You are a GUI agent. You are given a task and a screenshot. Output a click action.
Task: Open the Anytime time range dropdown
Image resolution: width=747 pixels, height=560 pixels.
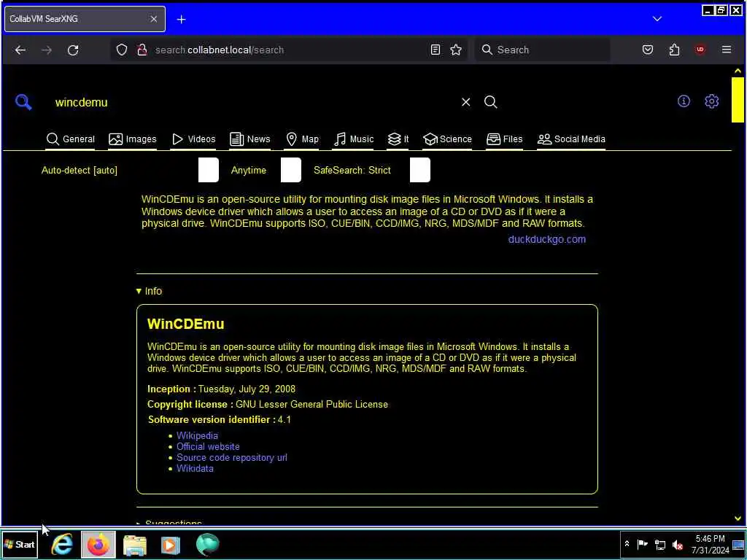tap(266, 171)
